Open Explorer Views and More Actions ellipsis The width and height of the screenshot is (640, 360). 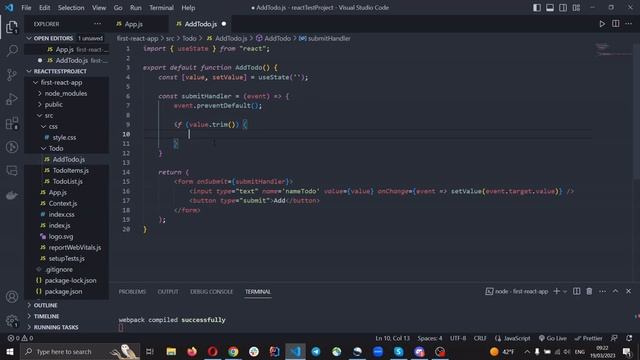(x=97, y=24)
